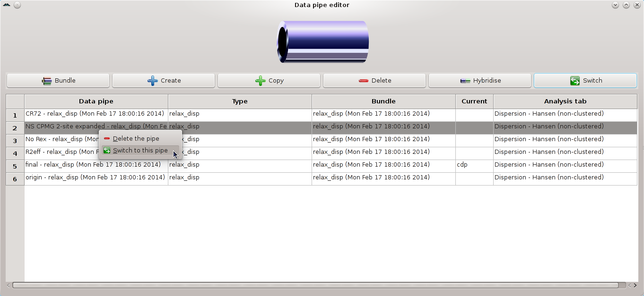Click the 'Data pipe' column header
Viewport: 644px width, 296px height.
tap(96, 101)
